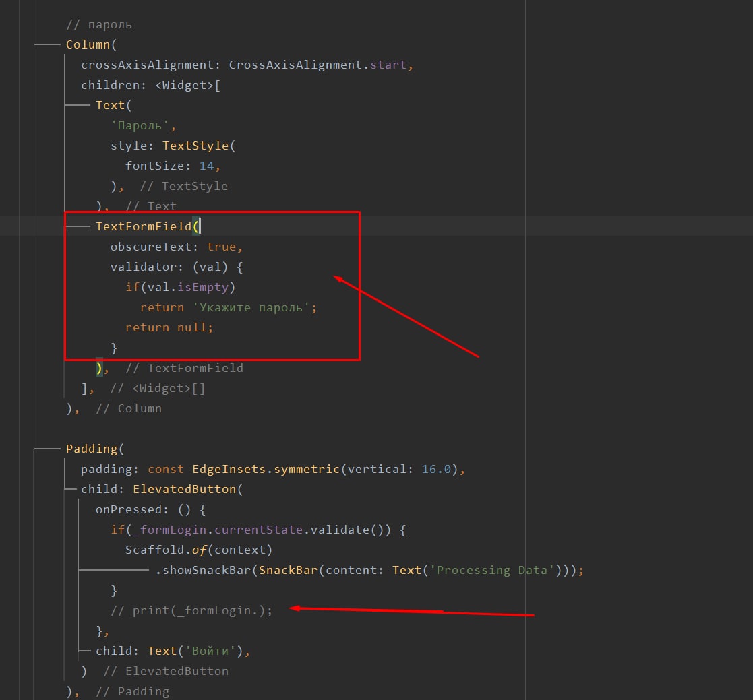
Task: Click 'children: <Widget>[' line
Action: pyautogui.click(x=151, y=85)
